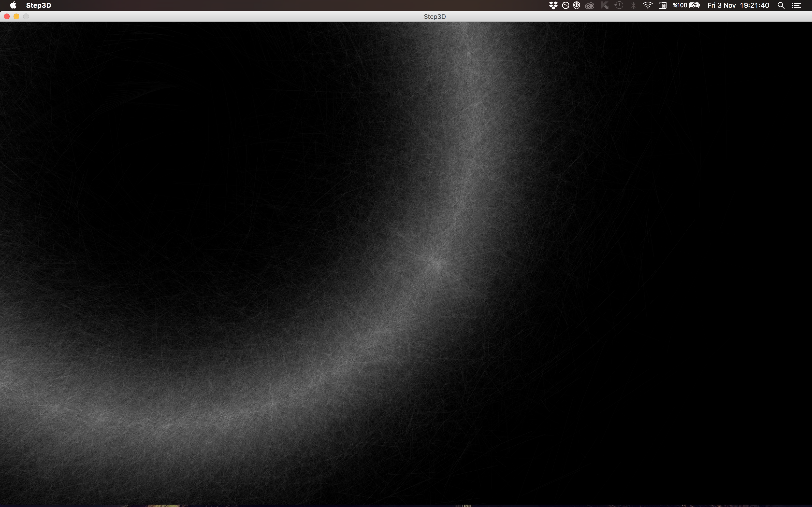This screenshot has height=507, width=812.
Task: Open the Apple menu
Action: pyautogui.click(x=13, y=5)
